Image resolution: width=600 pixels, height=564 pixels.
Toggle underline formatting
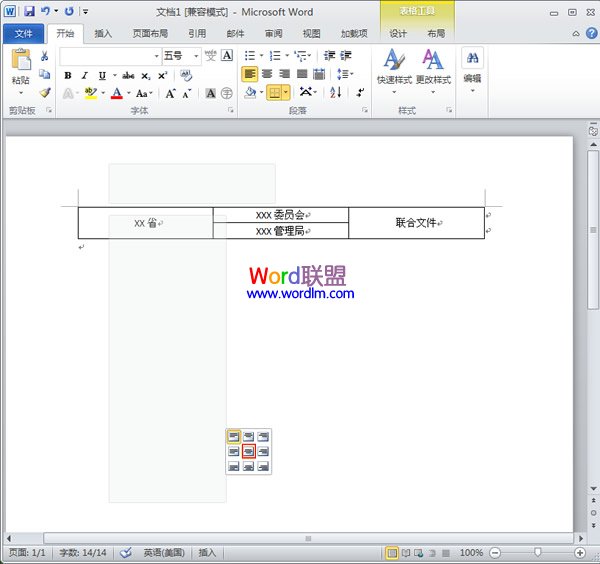(x=102, y=76)
